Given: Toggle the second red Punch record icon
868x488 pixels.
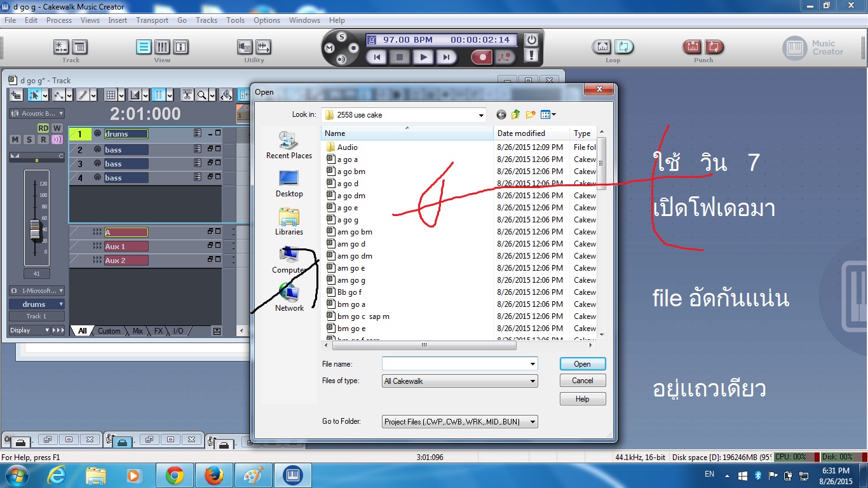Looking at the screenshot, I should (x=714, y=46).
